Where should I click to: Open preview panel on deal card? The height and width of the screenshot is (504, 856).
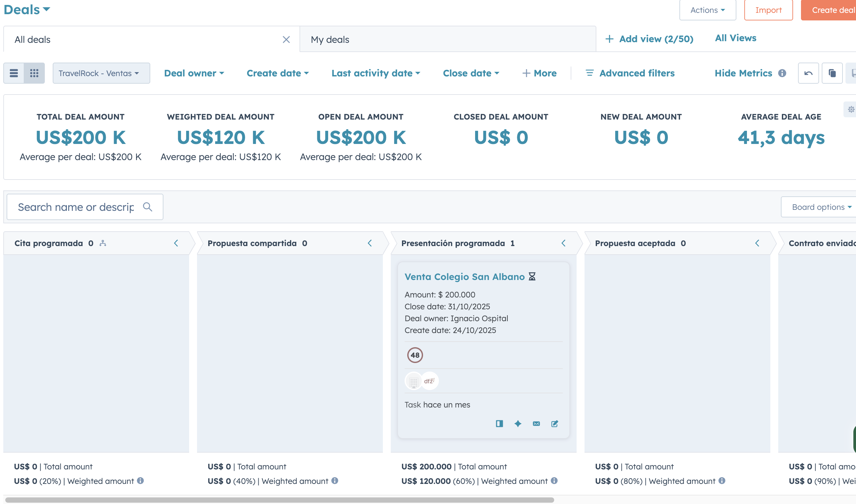coord(499,424)
